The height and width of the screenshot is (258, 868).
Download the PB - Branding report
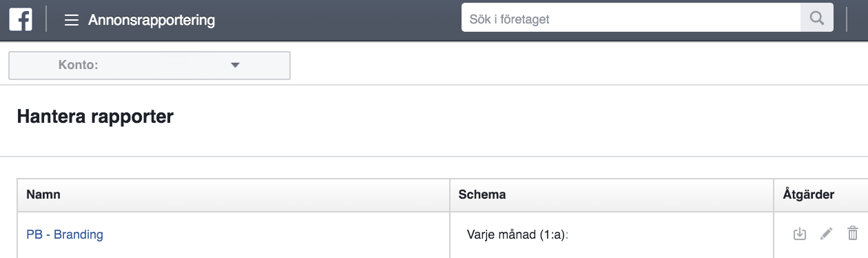pos(799,233)
